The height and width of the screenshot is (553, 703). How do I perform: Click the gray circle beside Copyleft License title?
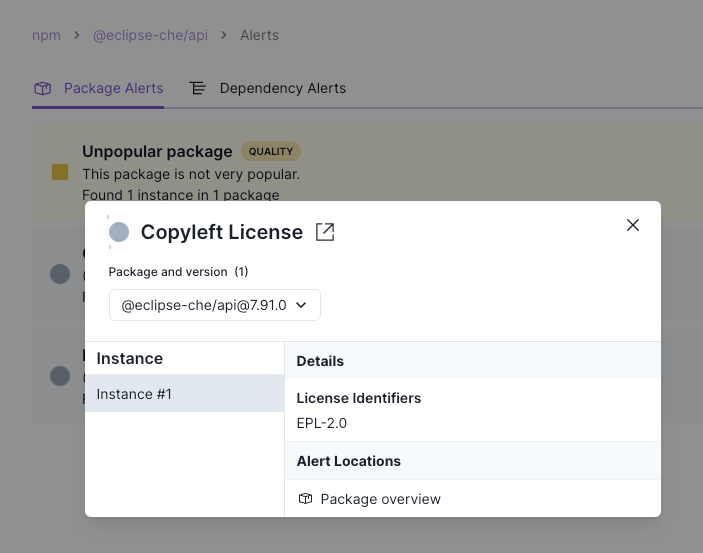tap(119, 232)
